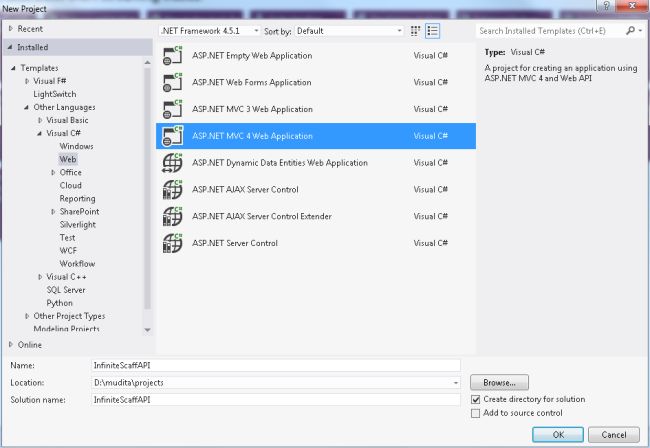
Task: Click the ASP.NET MVC 4 Web Application icon
Action: coord(172,136)
